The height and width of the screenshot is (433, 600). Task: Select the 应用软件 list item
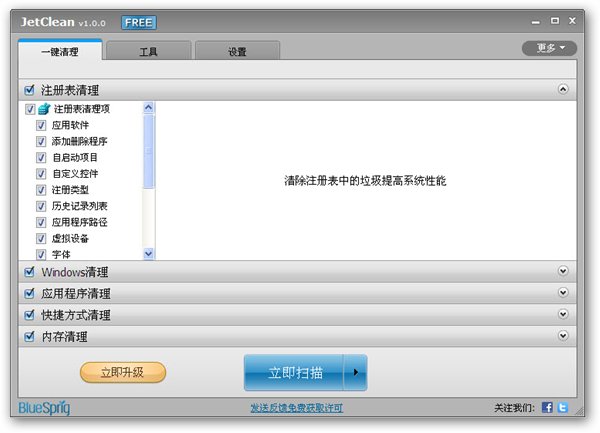tap(70, 125)
